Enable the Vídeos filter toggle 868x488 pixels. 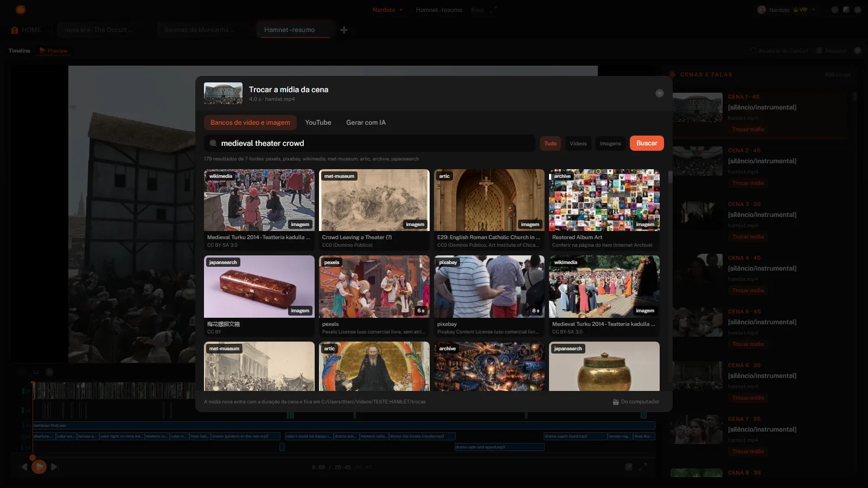pyautogui.click(x=578, y=143)
